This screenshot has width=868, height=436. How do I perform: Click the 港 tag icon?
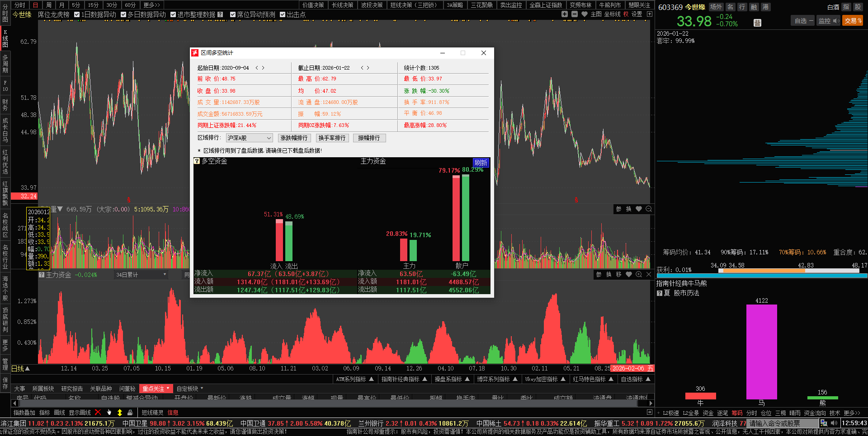(765, 7)
